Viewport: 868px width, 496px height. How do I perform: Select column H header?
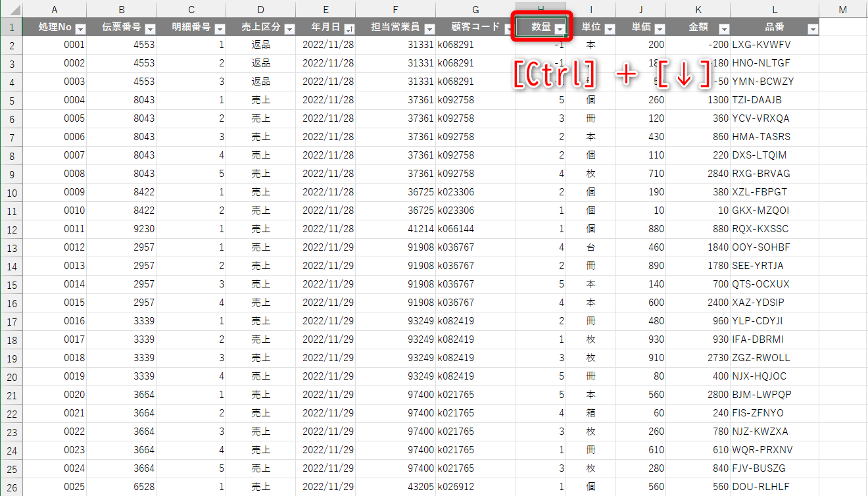541,9
